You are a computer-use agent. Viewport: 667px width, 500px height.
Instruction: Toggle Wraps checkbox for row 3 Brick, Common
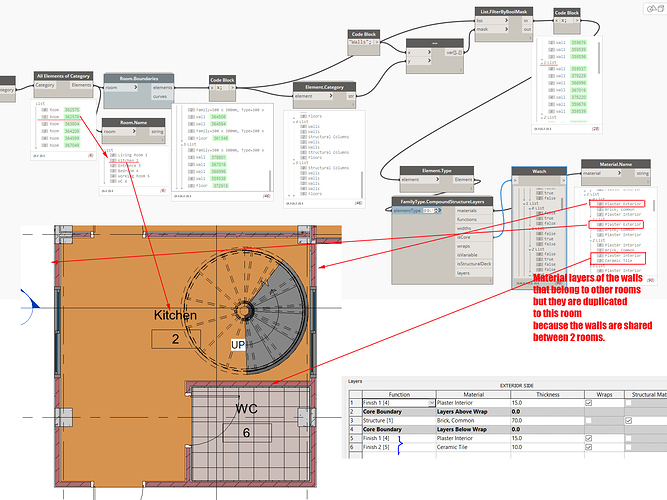(x=589, y=420)
